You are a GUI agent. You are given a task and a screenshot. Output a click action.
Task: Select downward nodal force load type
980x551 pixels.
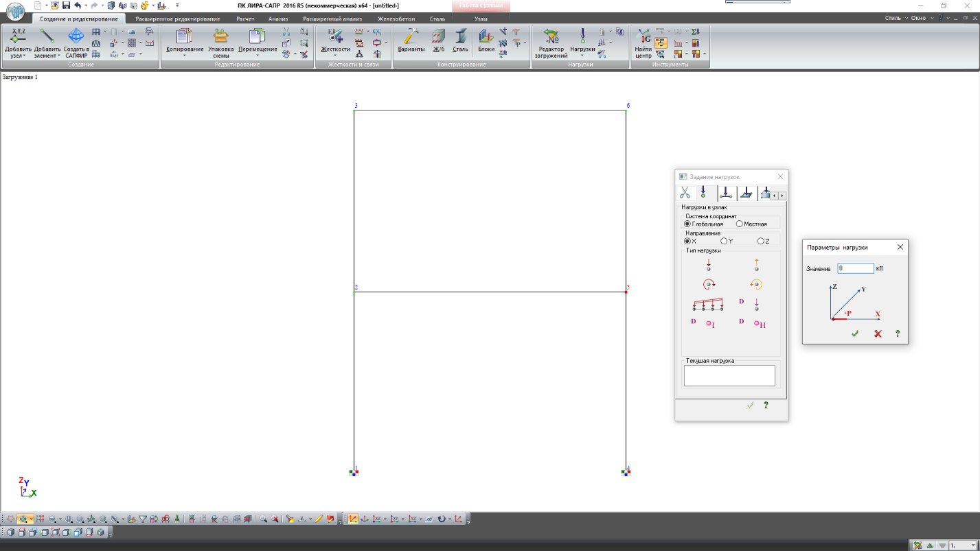[708, 265]
